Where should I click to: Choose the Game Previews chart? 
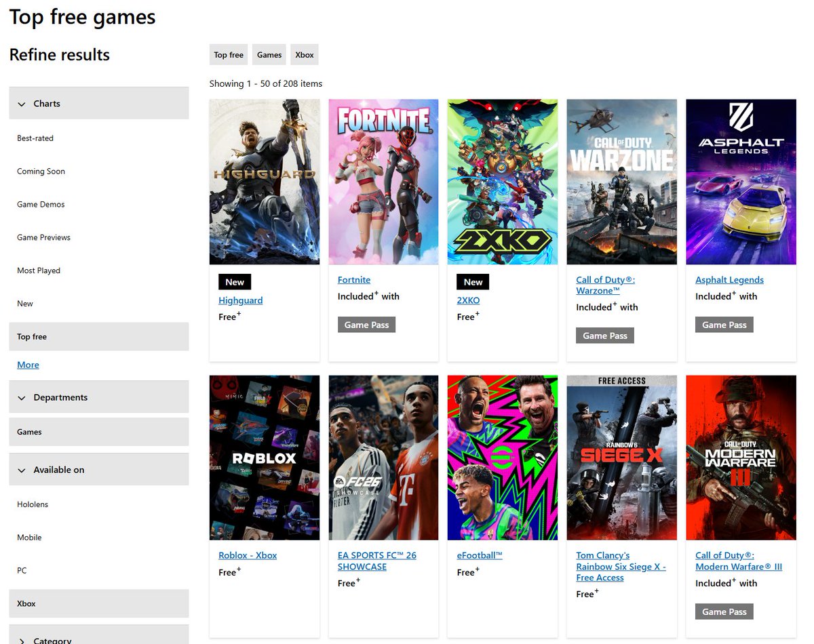pos(43,238)
